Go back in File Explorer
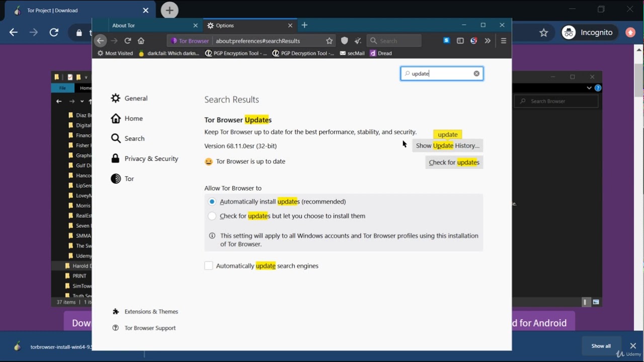 [59, 101]
